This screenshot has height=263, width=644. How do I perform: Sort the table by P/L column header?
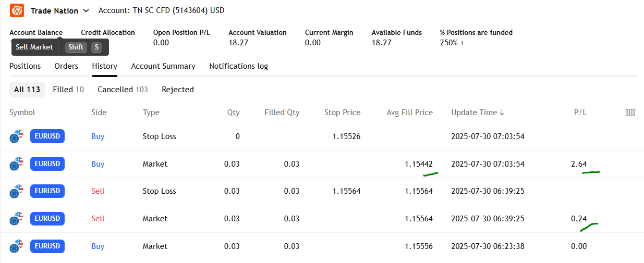579,112
